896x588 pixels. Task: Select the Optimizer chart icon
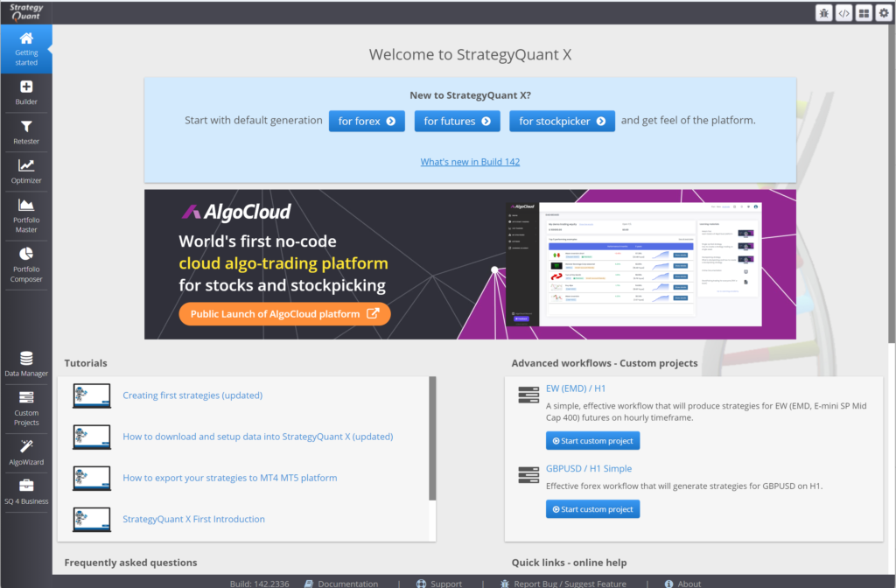pyautogui.click(x=26, y=171)
